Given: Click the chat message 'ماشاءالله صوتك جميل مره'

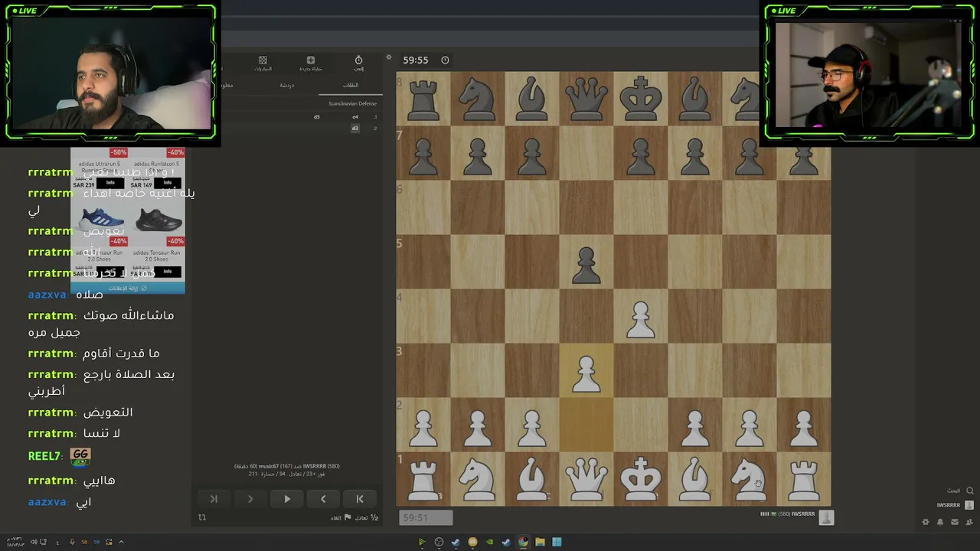Looking at the screenshot, I should click(101, 324).
